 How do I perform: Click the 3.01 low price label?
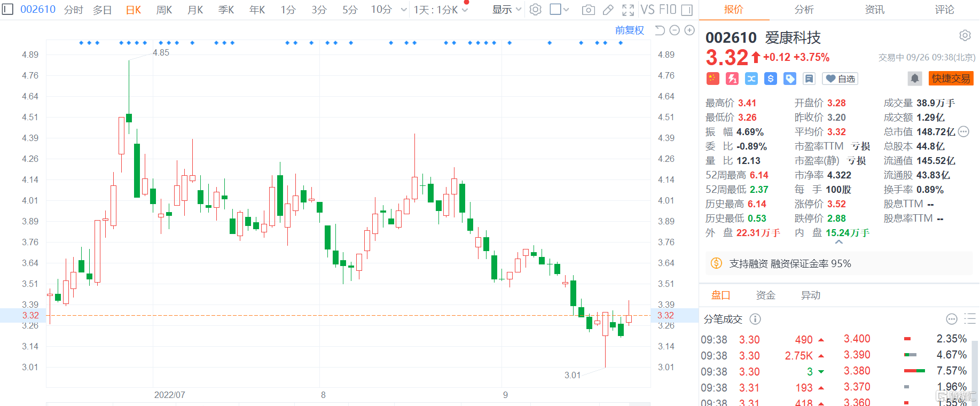point(573,375)
